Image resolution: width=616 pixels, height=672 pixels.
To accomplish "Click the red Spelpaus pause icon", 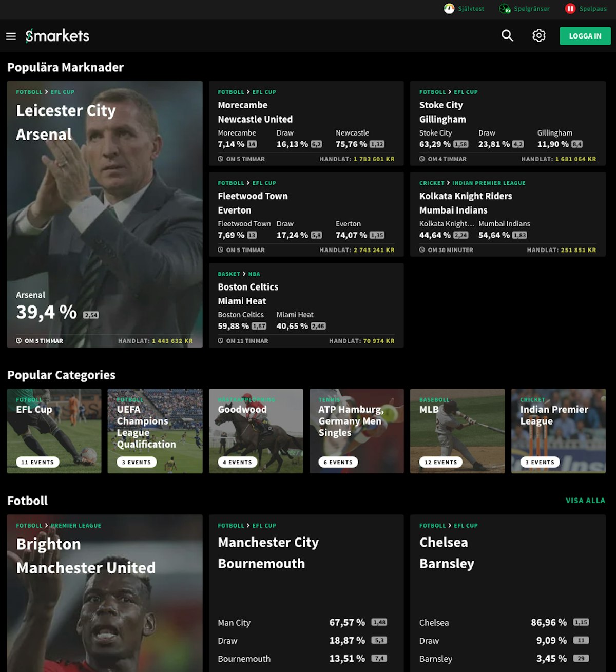I will coord(570,9).
